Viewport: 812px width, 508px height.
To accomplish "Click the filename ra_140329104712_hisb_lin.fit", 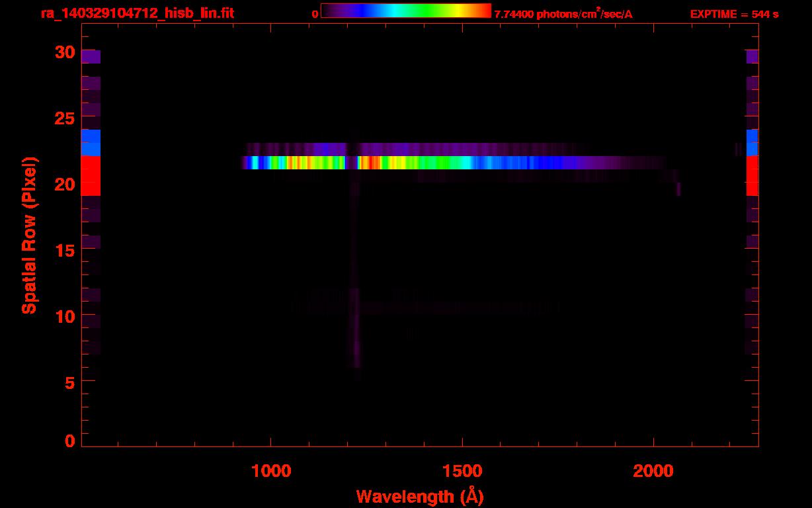I will pos(137,13).
